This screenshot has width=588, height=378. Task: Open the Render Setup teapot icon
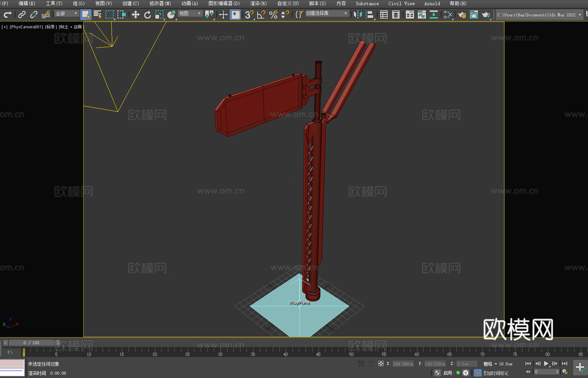point(462,14)
